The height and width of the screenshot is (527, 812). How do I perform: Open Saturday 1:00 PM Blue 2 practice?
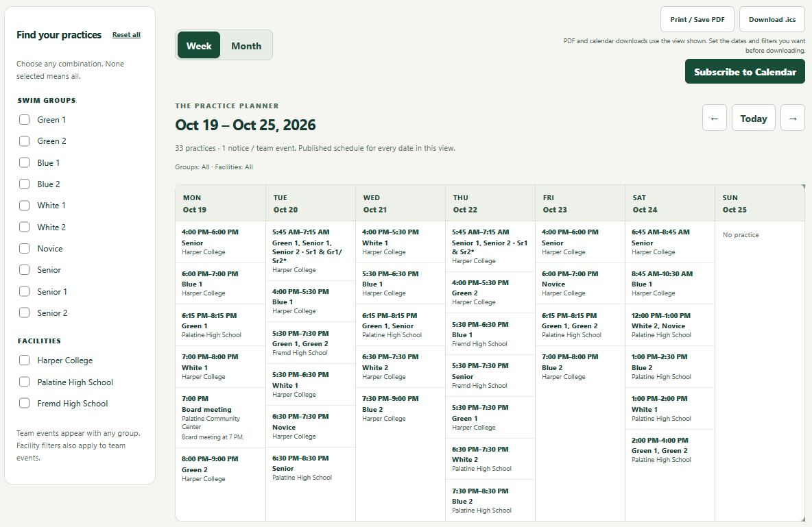point(670,367)
